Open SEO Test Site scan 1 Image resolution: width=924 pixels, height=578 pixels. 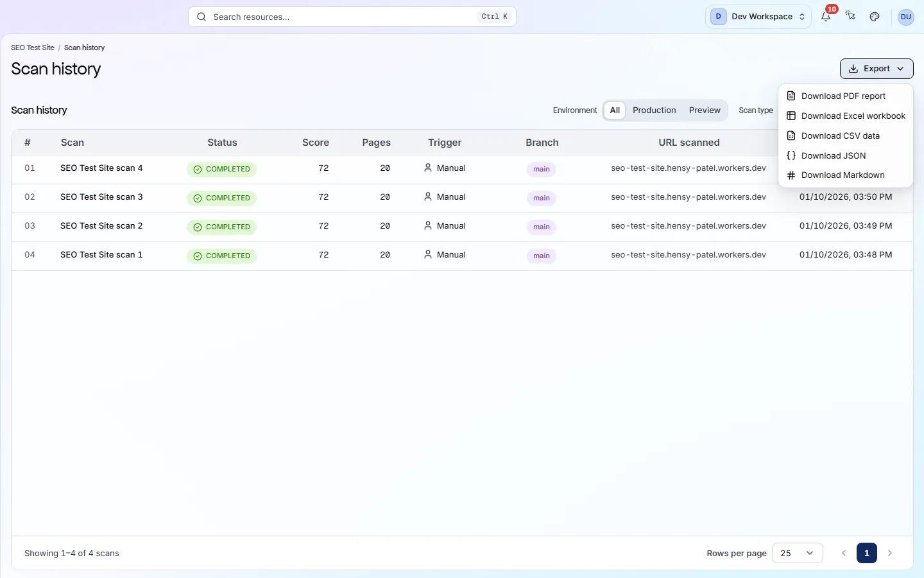[101, 255]
